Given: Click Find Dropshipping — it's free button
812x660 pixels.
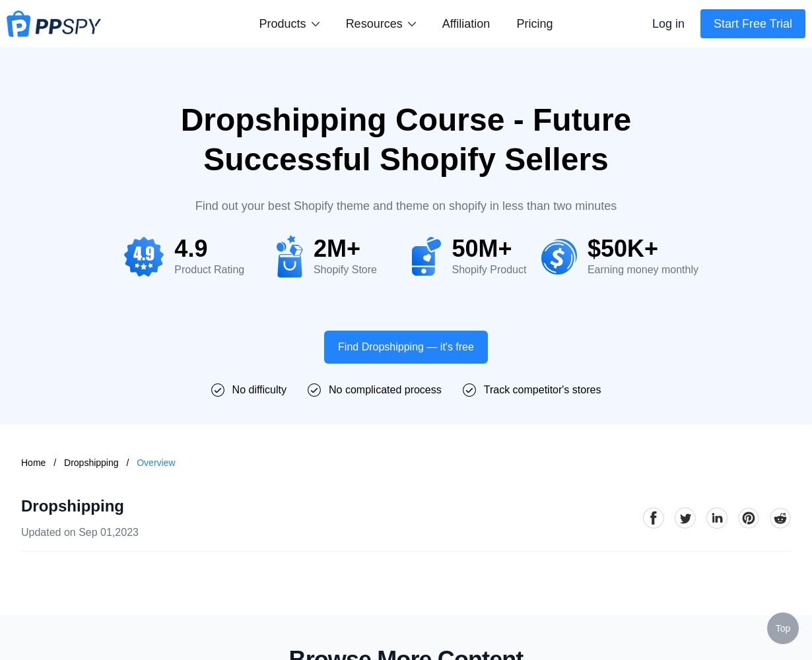Looking at the screenshot, I should [406, 347].
